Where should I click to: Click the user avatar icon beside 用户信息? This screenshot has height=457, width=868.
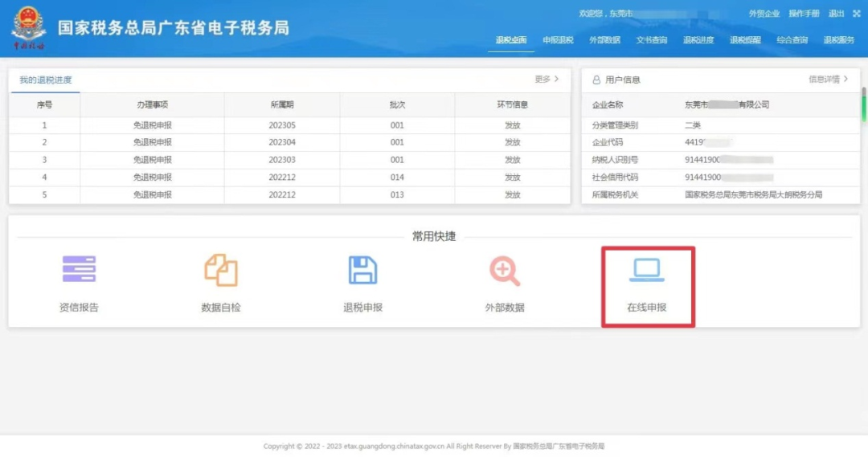[596, 80]
